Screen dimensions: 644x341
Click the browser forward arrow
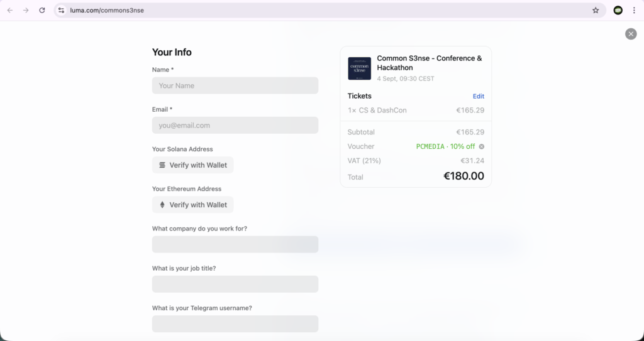coord(26,10)
